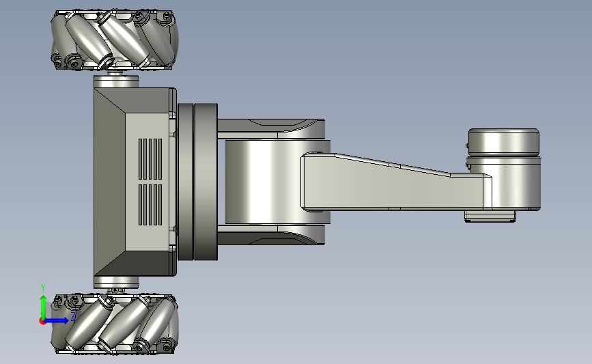Click the blue Z axis arrow of triad
Image resolution: width=592 pixels, height=364 pixels.
tap(57, 320)
